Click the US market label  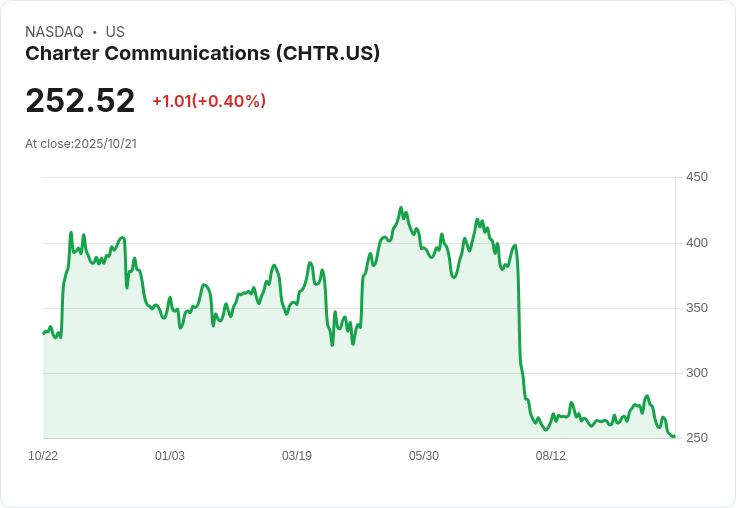coord(115,32)
